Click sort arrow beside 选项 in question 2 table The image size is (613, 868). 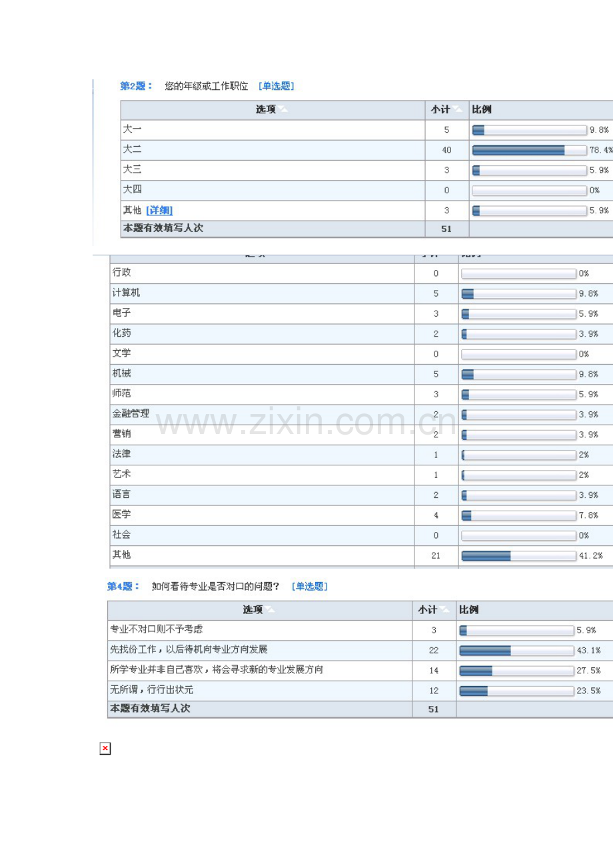(283, 110)
